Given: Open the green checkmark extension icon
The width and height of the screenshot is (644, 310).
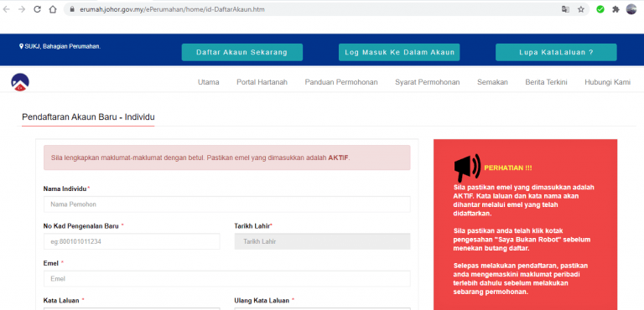Looking at the screenshot, I should (600, 9).
